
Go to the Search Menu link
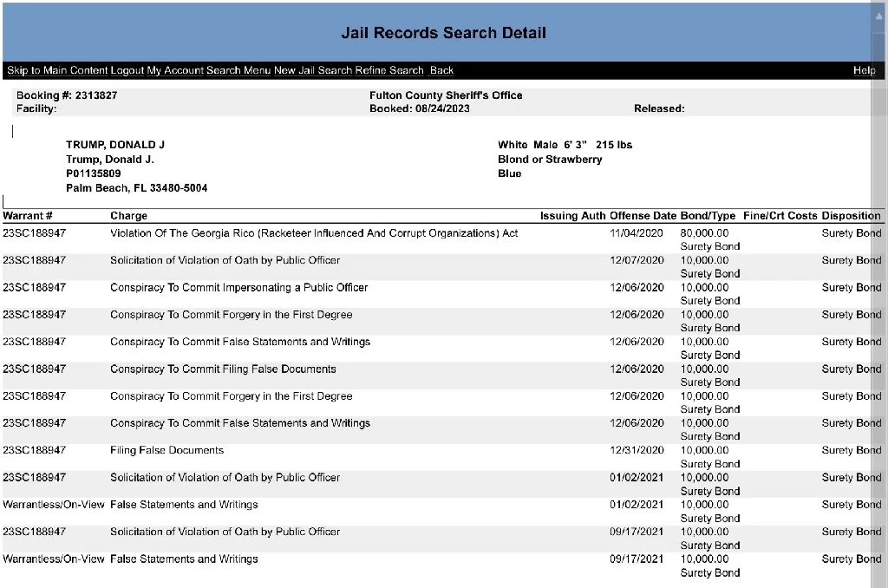[x=238, y=70]
